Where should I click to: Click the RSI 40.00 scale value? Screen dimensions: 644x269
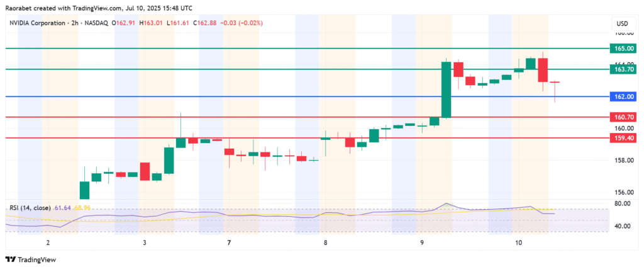(x=621, y=226)
